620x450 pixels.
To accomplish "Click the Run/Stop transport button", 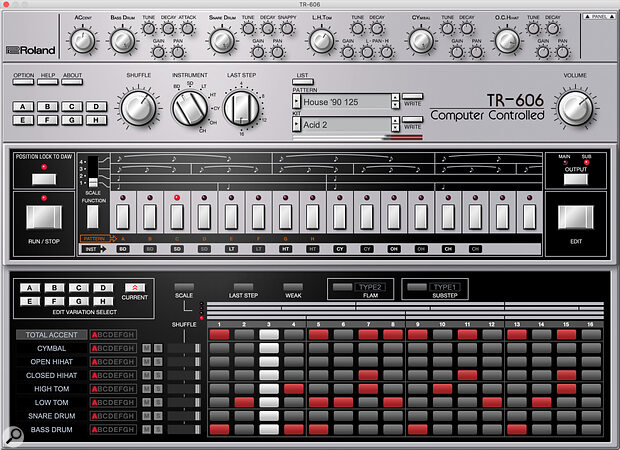I will pos(44,217).
